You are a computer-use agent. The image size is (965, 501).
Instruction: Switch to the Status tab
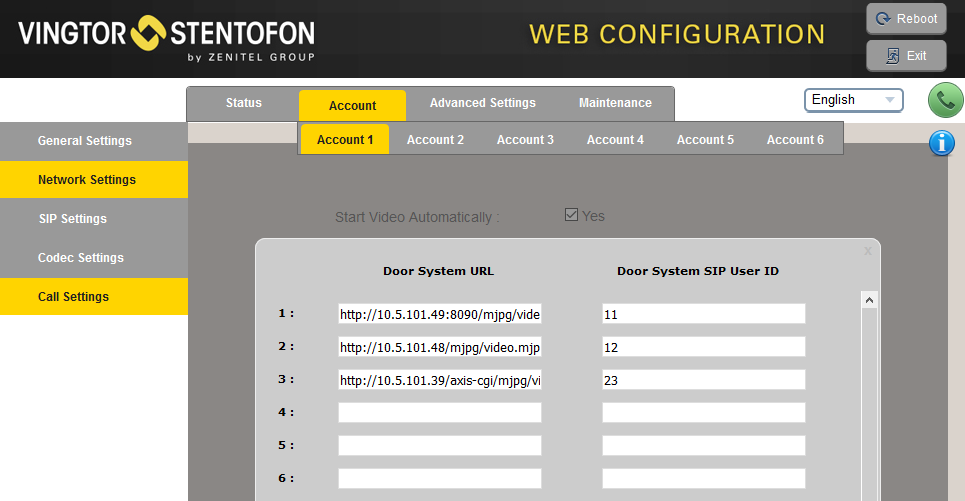point(243,103)
